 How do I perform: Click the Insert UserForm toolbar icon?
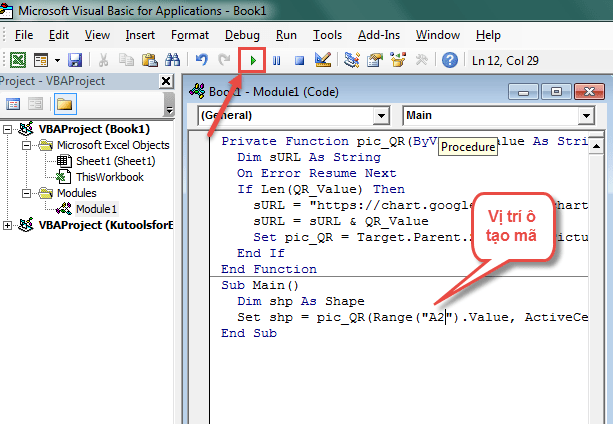(x=41, y=60)
